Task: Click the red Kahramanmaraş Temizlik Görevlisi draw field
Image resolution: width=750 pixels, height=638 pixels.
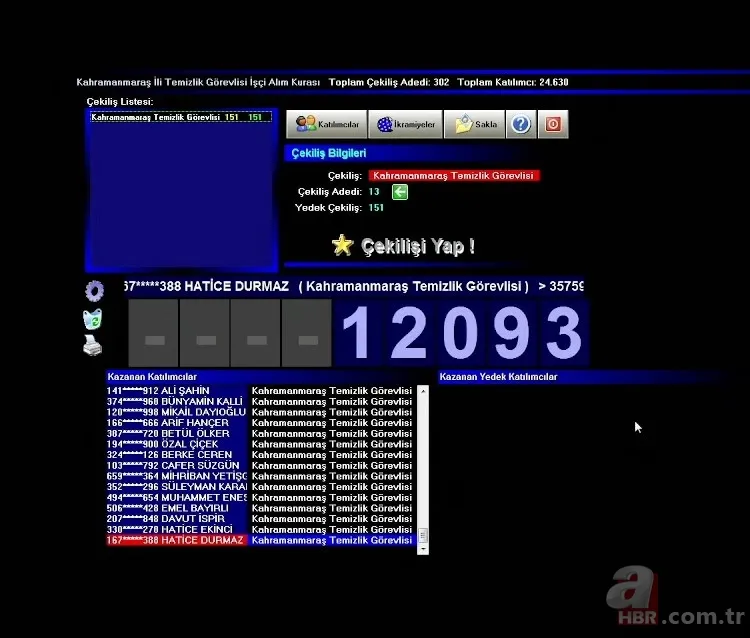Action: (453, 176)
